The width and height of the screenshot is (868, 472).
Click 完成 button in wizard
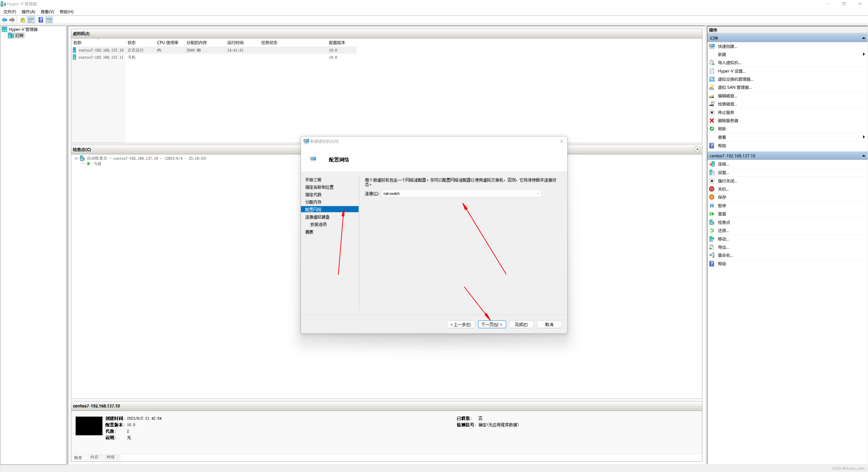(x=521, y=324)
